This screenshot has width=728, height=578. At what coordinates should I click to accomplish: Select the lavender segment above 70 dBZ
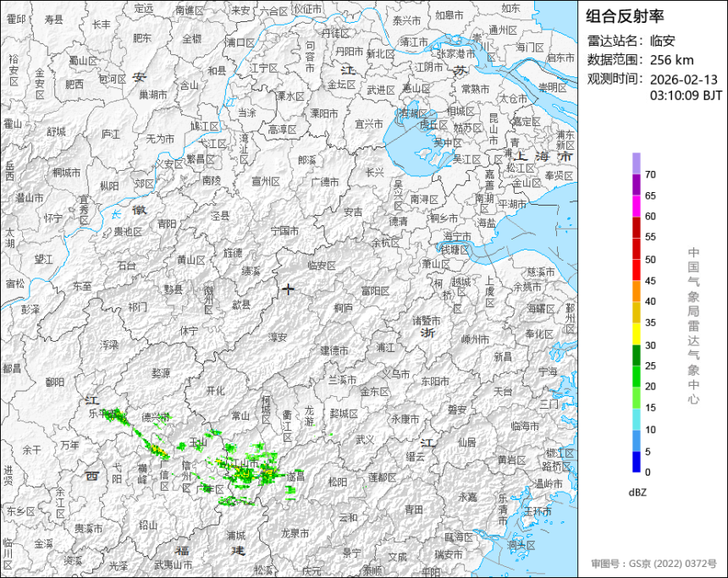pyautogui.click(x=636, y=163)
